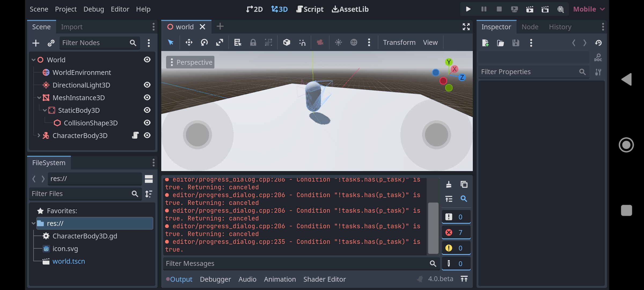Select the Move mode tool
Screen dimensions: 644x290
[189, 42]
